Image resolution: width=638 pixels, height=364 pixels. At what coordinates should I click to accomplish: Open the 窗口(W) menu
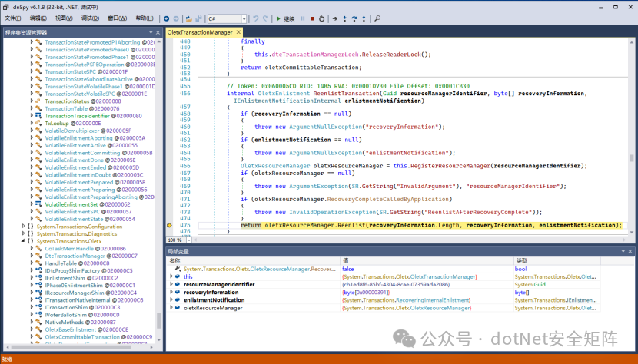point(117,18)
